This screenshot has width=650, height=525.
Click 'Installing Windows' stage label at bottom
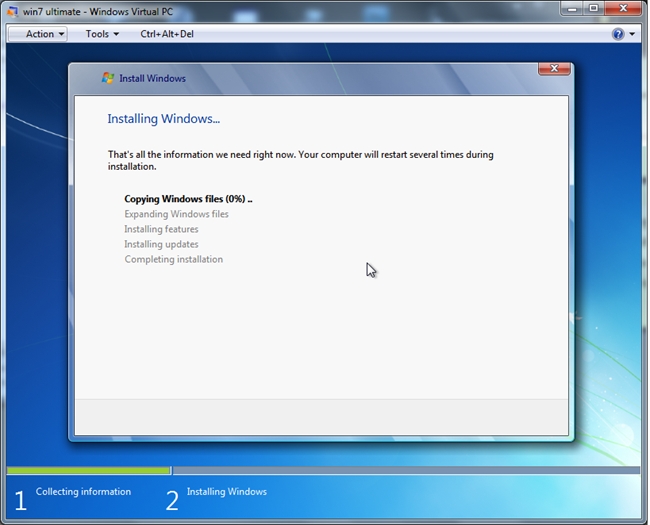227,491
